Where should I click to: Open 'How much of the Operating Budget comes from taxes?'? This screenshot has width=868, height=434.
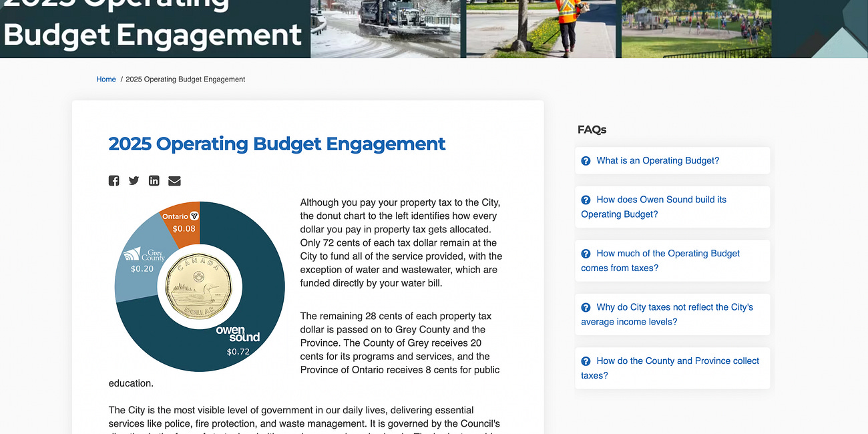coord(660,260)
